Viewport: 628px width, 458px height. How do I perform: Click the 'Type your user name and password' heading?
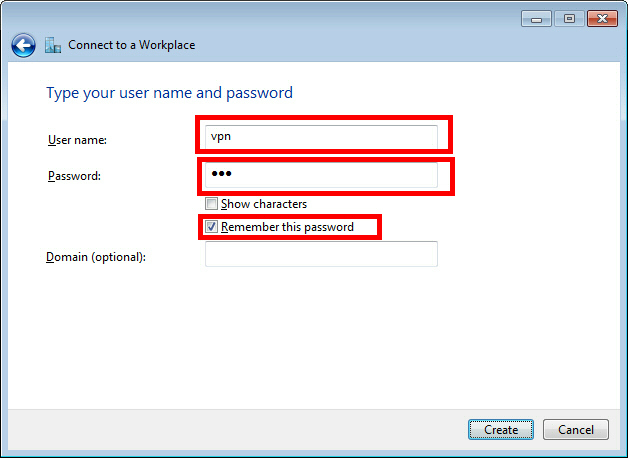tap(170, 93)
